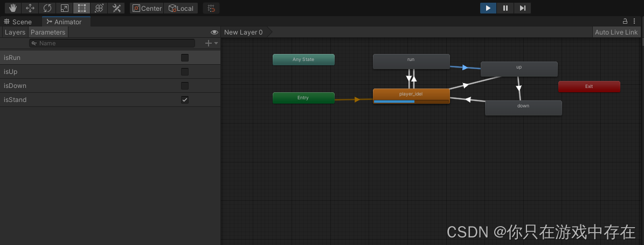Click the panel lock icon
This screenshot has height=245, width=644.
(625, 22)
